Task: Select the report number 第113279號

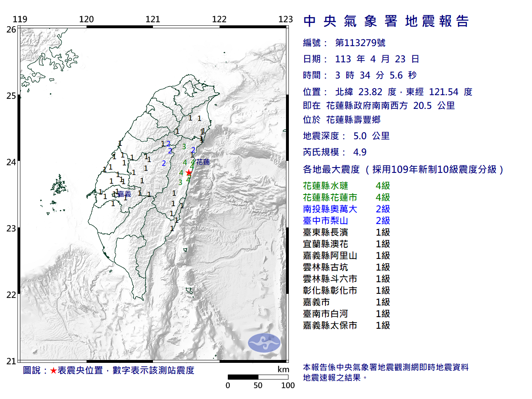Action: tap(360, 43)
